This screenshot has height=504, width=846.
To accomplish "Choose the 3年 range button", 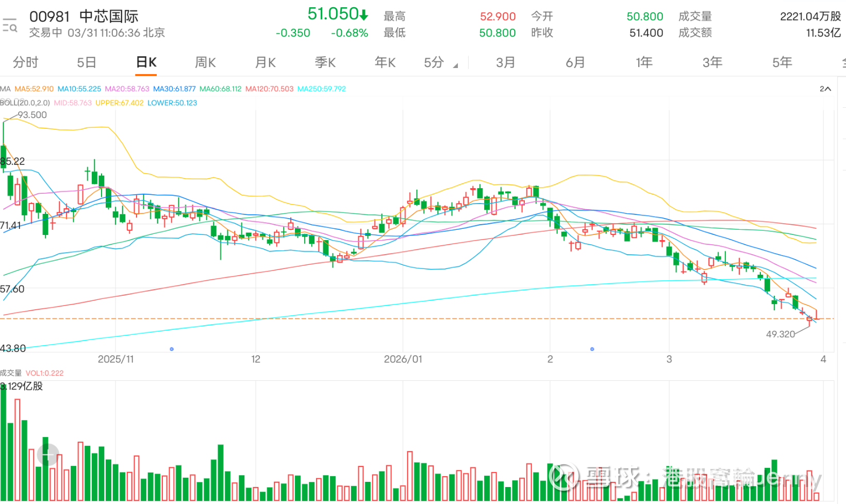I will [712, 62].
